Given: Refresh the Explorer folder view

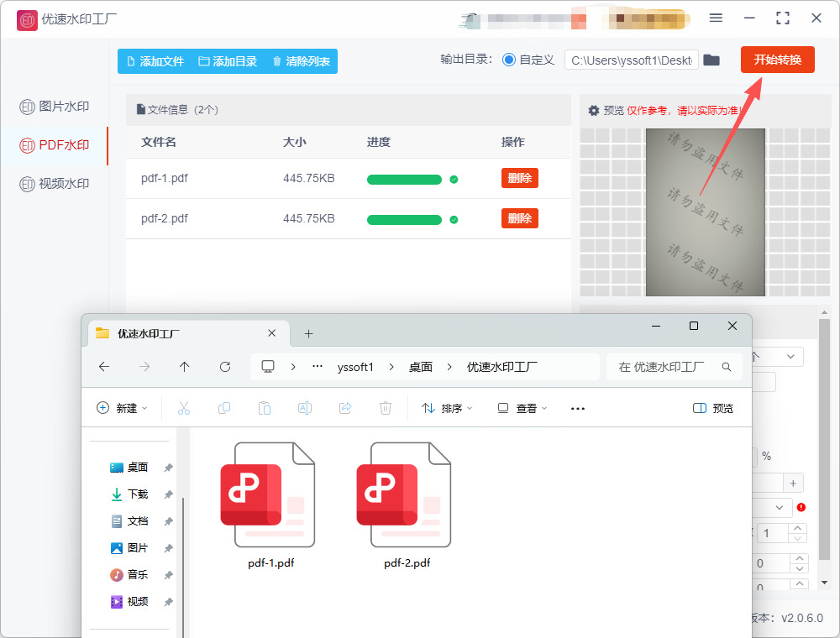Looking at the screenshot, I should point(225,367).
